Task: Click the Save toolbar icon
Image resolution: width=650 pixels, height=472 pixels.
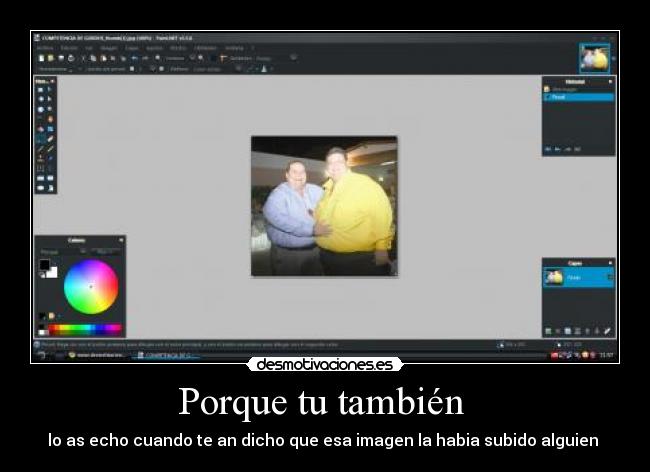Action: 61,58
